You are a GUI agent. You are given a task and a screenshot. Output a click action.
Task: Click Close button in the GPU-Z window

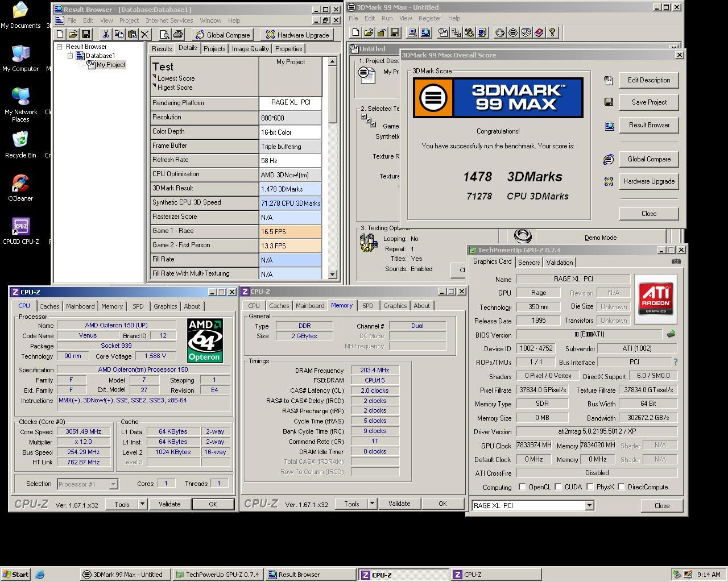click(661, 506)
